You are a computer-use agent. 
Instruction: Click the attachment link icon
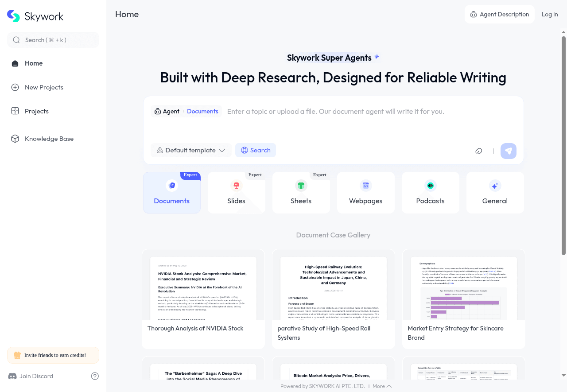[478, 151]
